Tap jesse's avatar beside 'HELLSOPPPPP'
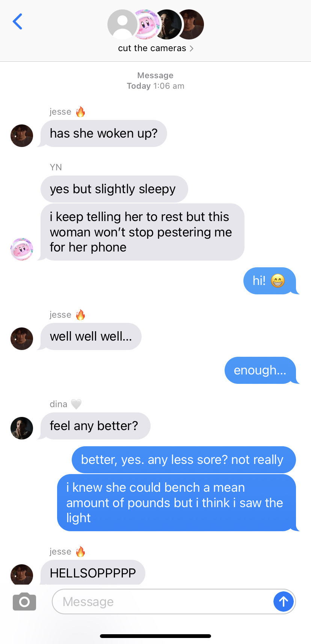 (22, 574)
